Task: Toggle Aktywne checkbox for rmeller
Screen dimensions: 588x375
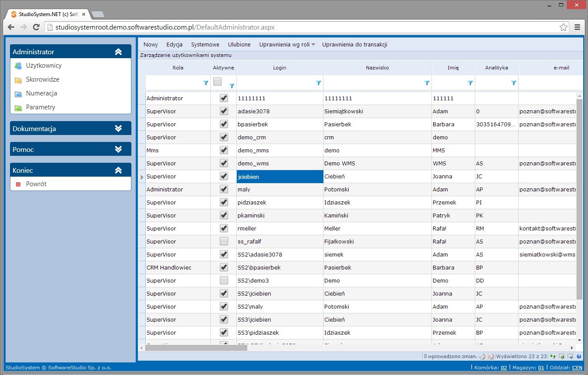Action: 224,228
